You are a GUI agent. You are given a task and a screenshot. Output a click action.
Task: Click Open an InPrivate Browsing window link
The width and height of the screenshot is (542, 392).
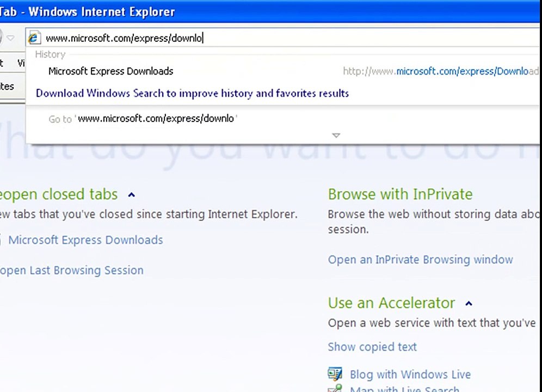420,260
